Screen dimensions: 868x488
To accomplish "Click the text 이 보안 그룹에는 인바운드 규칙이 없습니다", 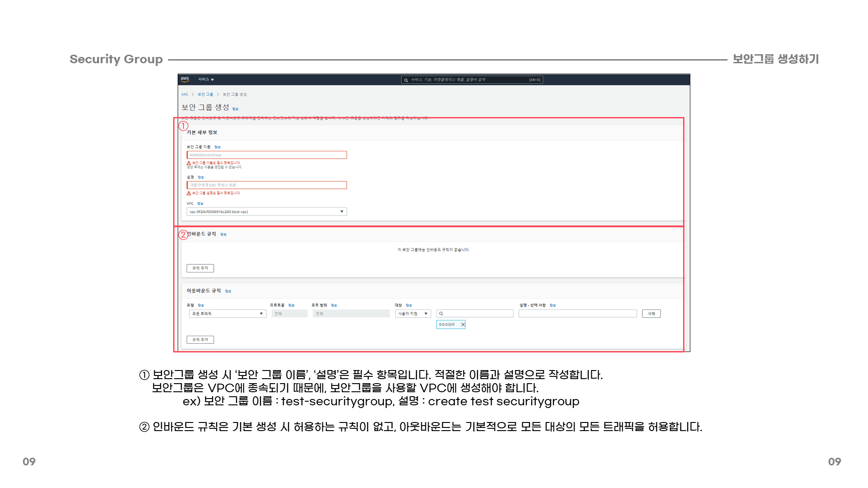I will click(434, 250).
